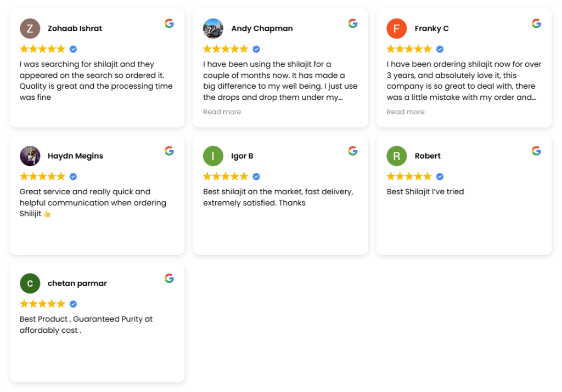
Task: Click the Google icon on Franky C's review
Action: click(536, 24)
